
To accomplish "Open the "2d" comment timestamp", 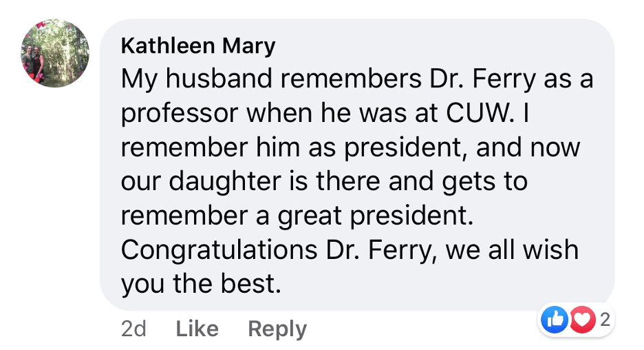I will pyautogui.click(x=133, y=329).
